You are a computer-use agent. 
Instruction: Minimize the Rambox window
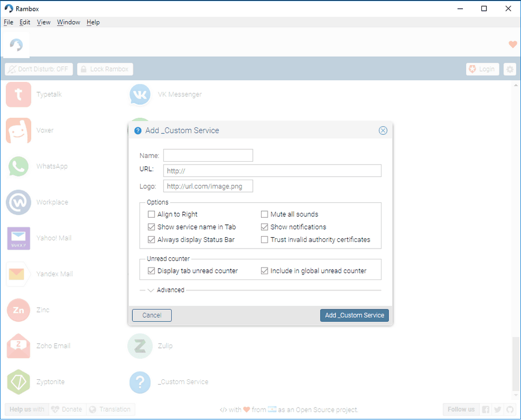pyautogui.click(x=460, y=9)
